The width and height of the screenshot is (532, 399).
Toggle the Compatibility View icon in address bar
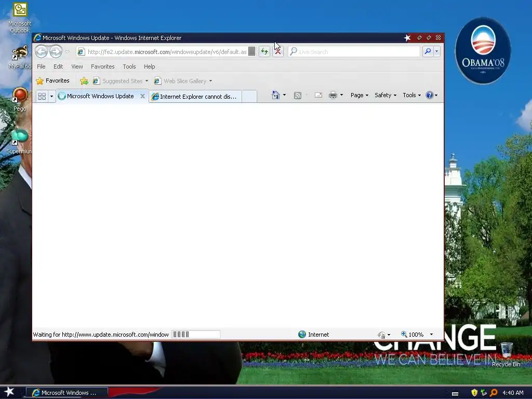click(x=252, y=51)
